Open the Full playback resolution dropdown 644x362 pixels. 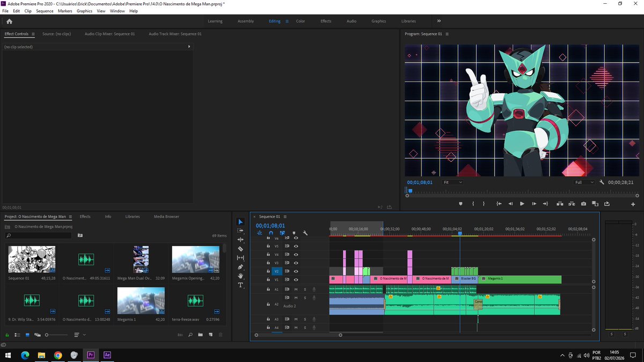(584, 182)
